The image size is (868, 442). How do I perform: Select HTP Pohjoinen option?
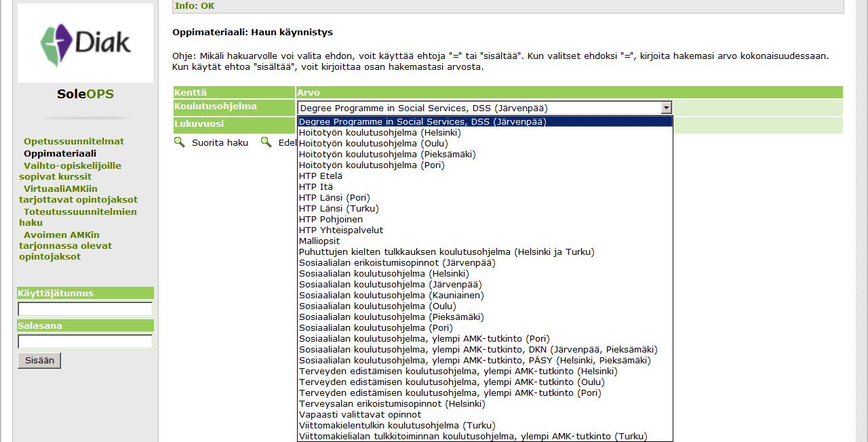[485, 220]
